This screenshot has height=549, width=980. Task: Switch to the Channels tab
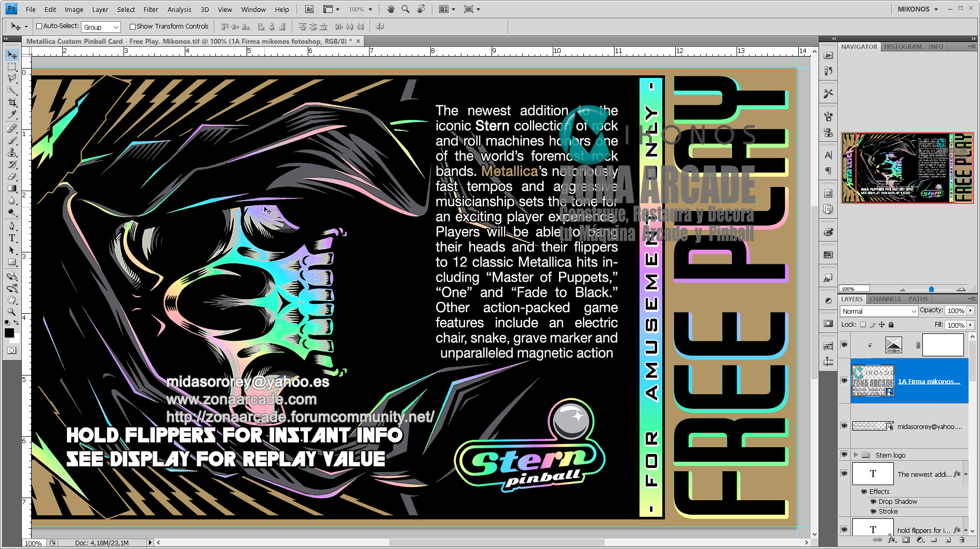coord(885,299)
